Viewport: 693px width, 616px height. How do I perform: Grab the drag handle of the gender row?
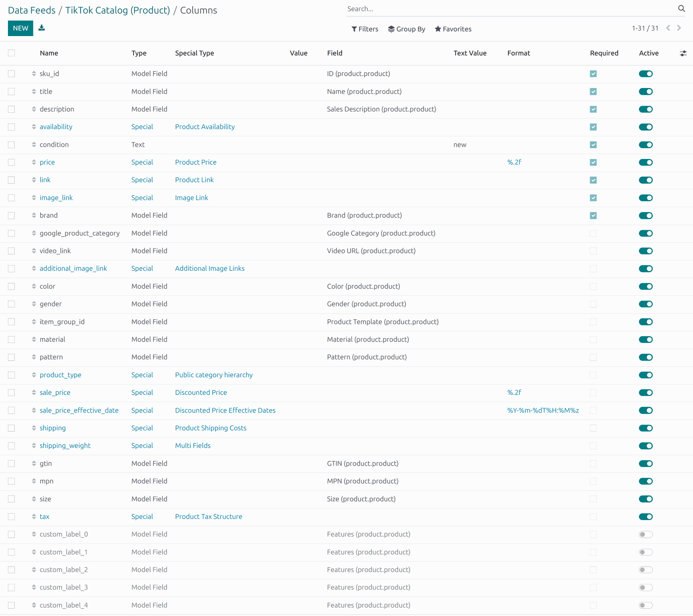pos(34,304)
